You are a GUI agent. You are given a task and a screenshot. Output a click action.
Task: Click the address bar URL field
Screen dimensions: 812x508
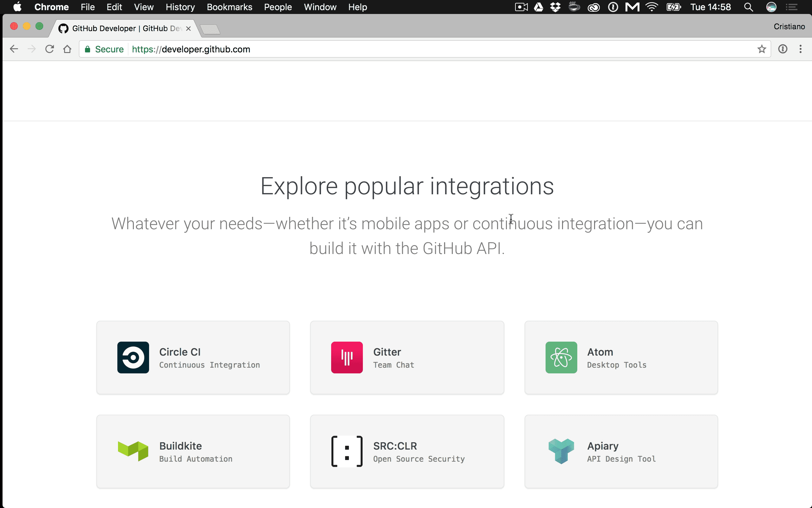point(424,49)
